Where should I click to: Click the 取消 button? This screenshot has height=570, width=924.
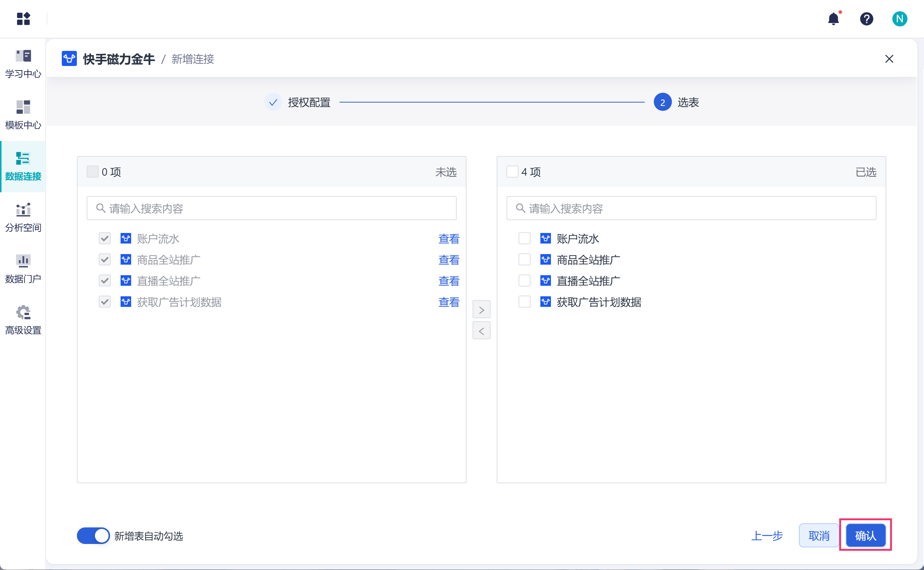pyautogui.click(x=819, y=536)
